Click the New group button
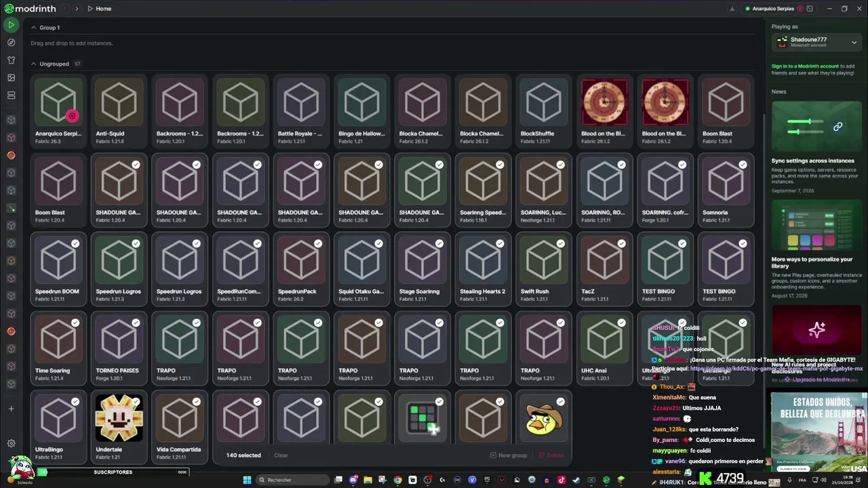The height and width of the screenshot is (488, 868). point(508,455)
